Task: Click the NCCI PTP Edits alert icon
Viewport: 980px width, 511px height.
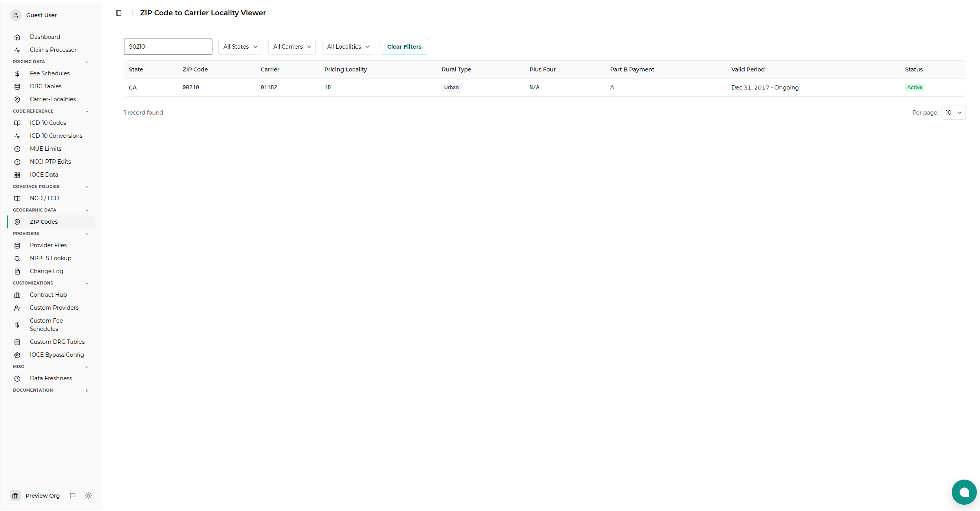Action: pyautogui.click(x=17, y=162)
